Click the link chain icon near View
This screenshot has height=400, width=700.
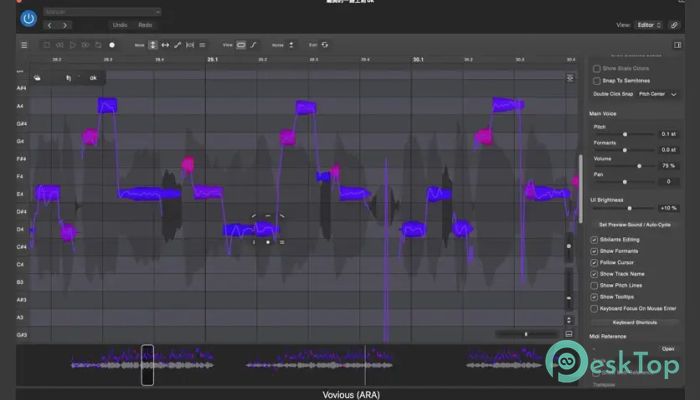[x=674, y=25]
